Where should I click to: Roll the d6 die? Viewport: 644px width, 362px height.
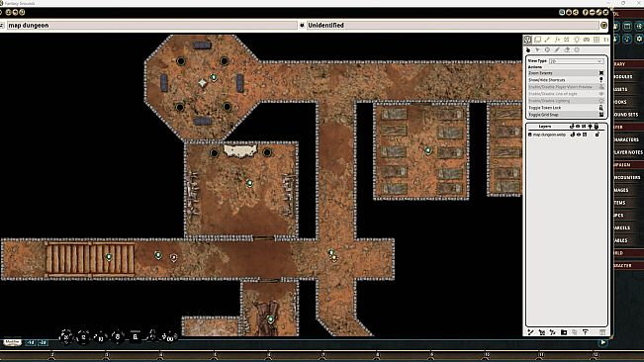(136, 337)
